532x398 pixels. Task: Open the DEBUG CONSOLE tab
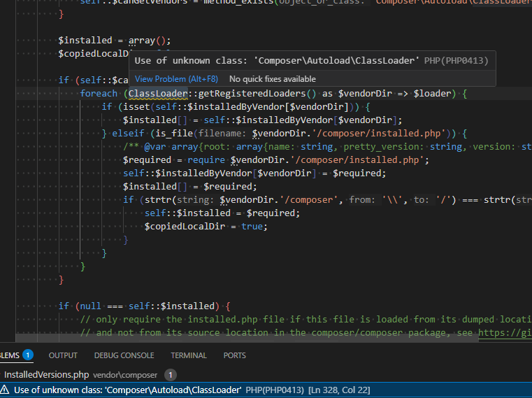(x=124, y=355)
